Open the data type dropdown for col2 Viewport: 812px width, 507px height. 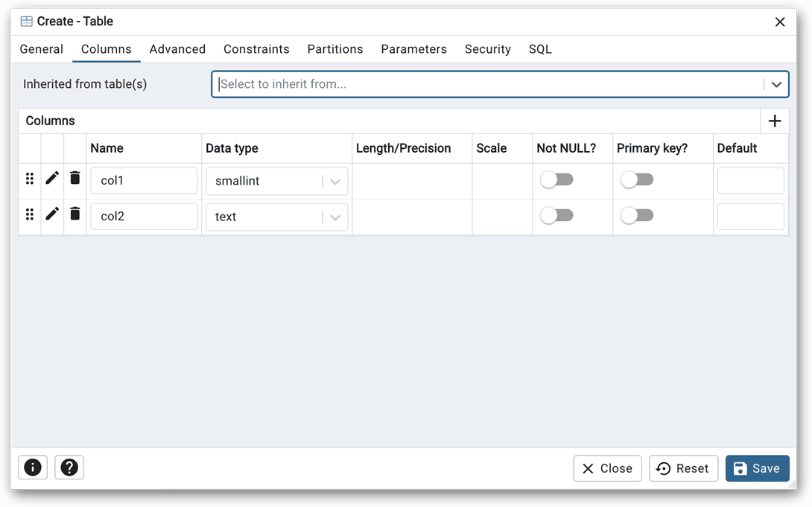[334, 217]
